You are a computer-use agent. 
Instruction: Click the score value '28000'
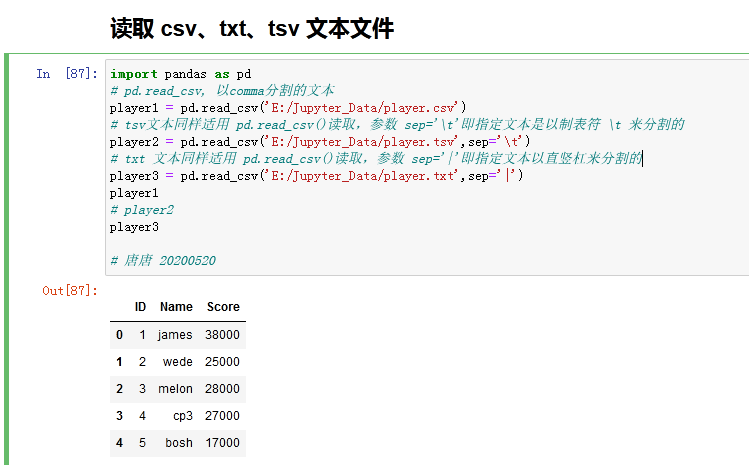[x=222, y=389]
